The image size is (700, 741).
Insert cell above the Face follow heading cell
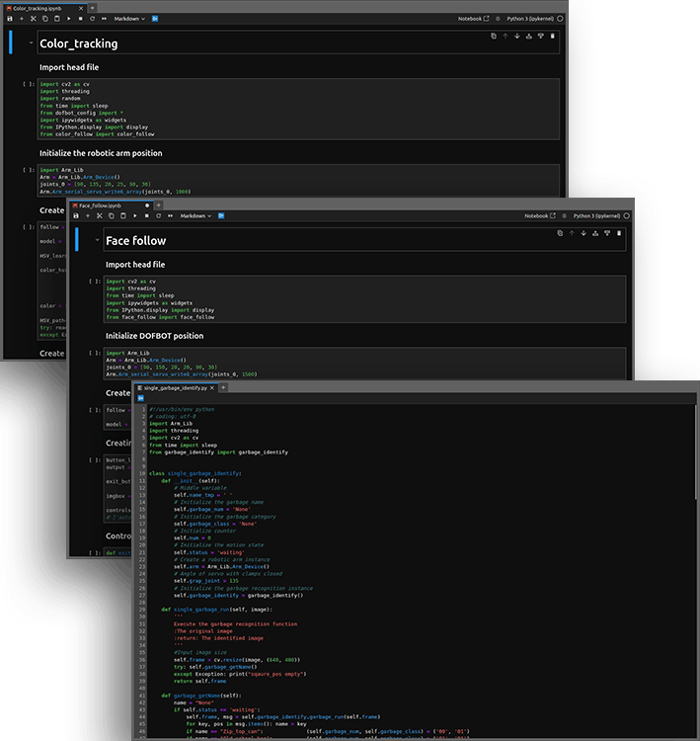[x=595, y=233]
